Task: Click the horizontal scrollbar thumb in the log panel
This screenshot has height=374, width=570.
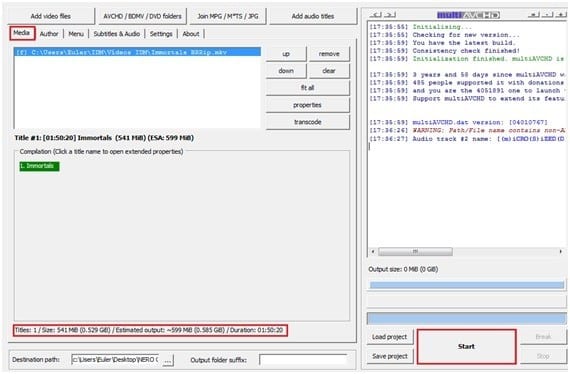Action: click(x=416, y=252)
